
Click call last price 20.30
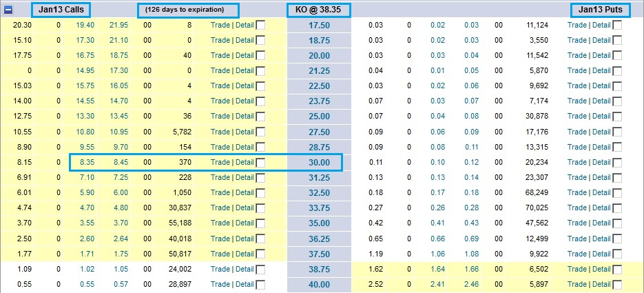pyautogui.click(x=22, y=25)
